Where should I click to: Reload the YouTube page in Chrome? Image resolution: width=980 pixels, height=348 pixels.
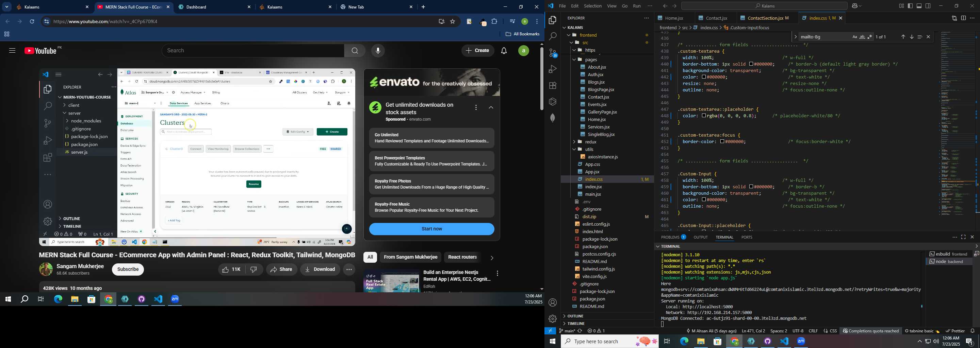coord(32,22)
